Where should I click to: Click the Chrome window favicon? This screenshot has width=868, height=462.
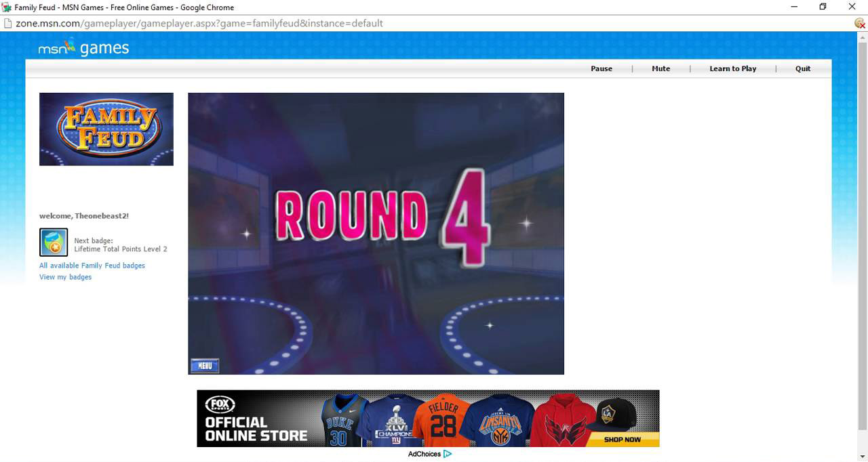[x=6, y=7]
